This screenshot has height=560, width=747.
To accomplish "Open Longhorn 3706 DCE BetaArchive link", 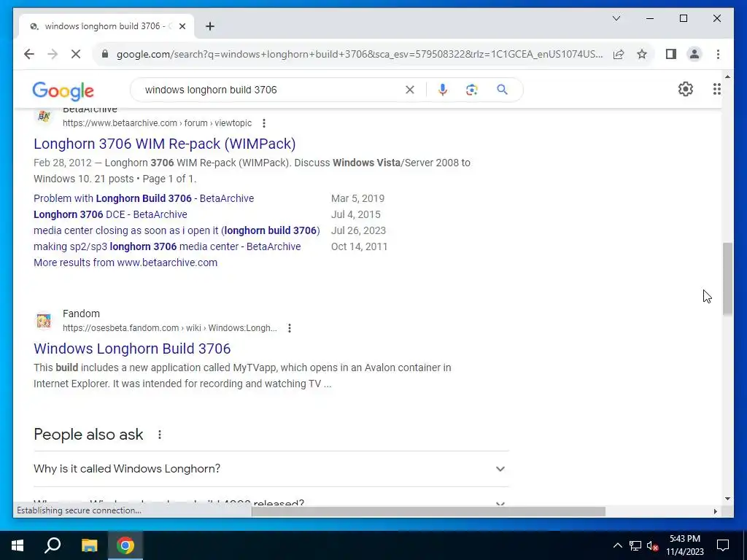I will tap(110, 215).
